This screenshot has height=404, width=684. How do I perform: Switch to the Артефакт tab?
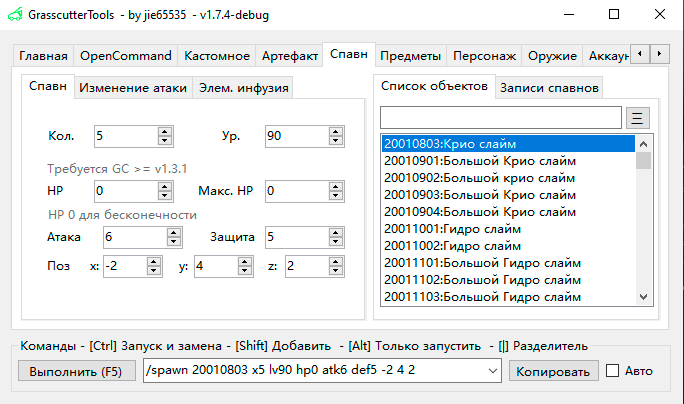pyautogui.click(x=290, y=55)
